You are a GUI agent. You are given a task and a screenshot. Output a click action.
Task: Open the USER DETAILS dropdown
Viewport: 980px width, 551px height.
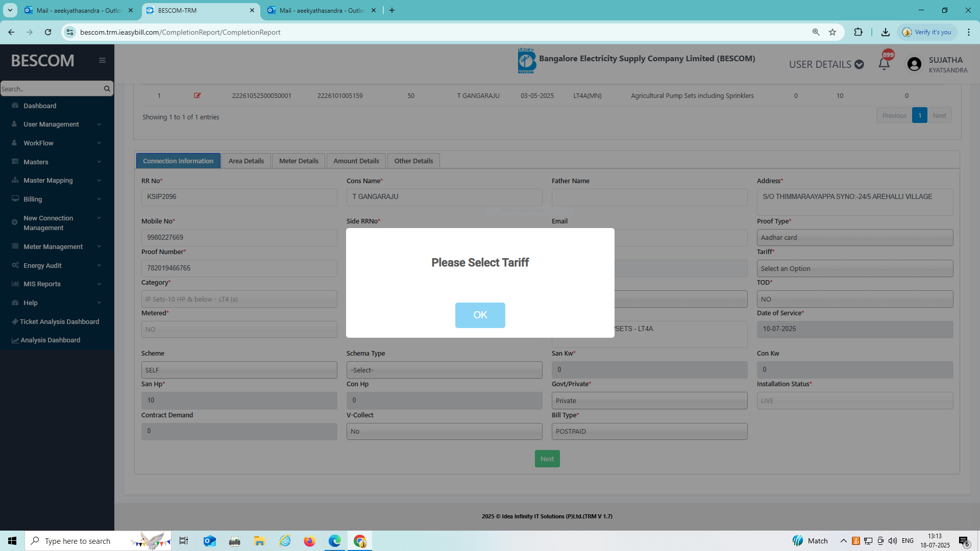point(826,64)
